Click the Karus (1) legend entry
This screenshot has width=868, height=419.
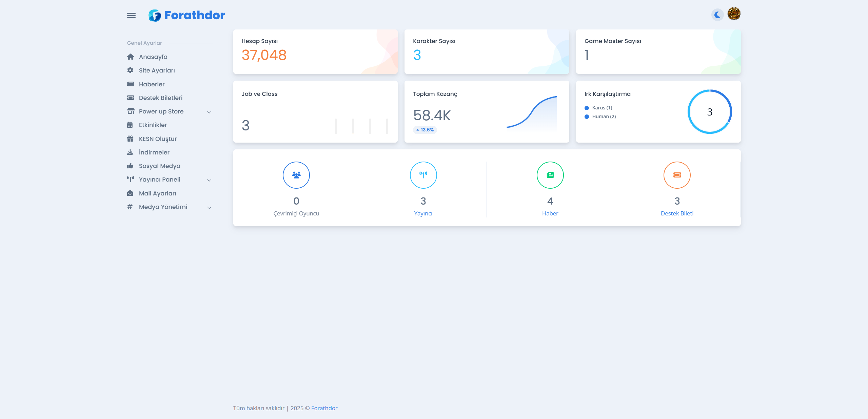click(598, 108)
